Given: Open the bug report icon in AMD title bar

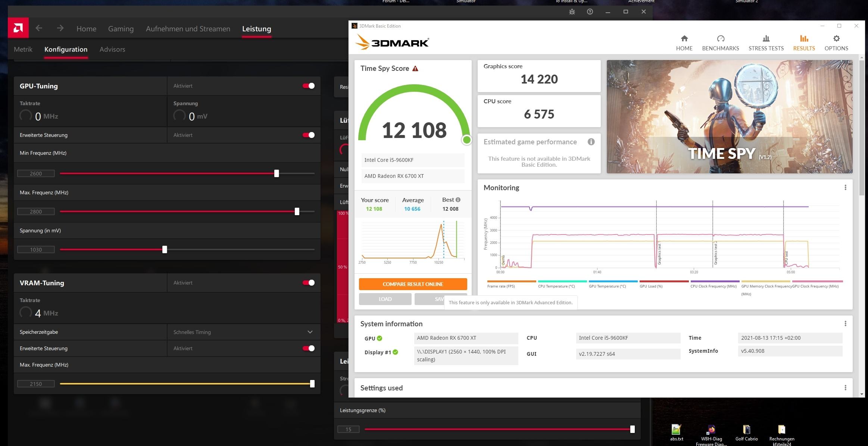Looking at the screenshot, I should 572,12.
